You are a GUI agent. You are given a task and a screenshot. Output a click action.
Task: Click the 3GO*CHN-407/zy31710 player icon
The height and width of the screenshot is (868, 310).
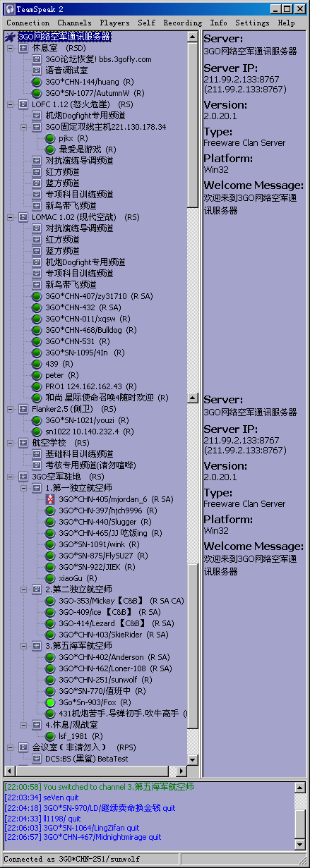37,296
